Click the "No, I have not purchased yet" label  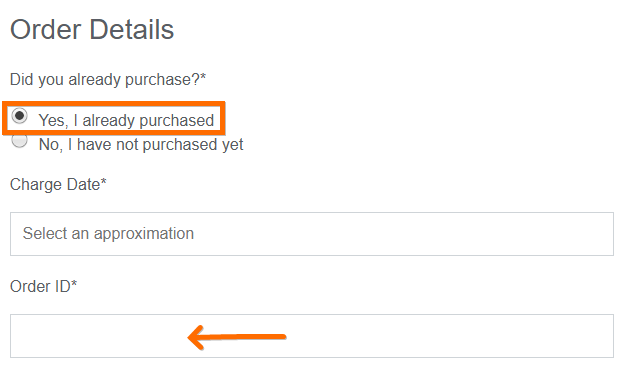pos(141,144)
